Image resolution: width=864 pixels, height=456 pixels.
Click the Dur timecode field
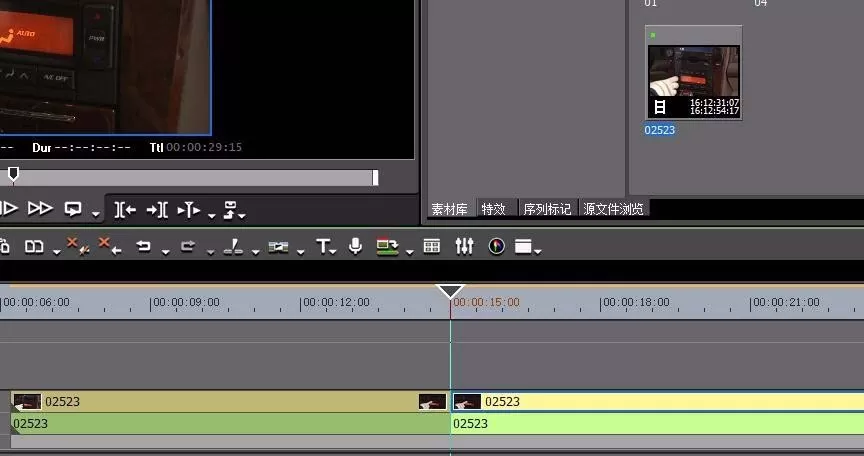(x=93, y=147)
